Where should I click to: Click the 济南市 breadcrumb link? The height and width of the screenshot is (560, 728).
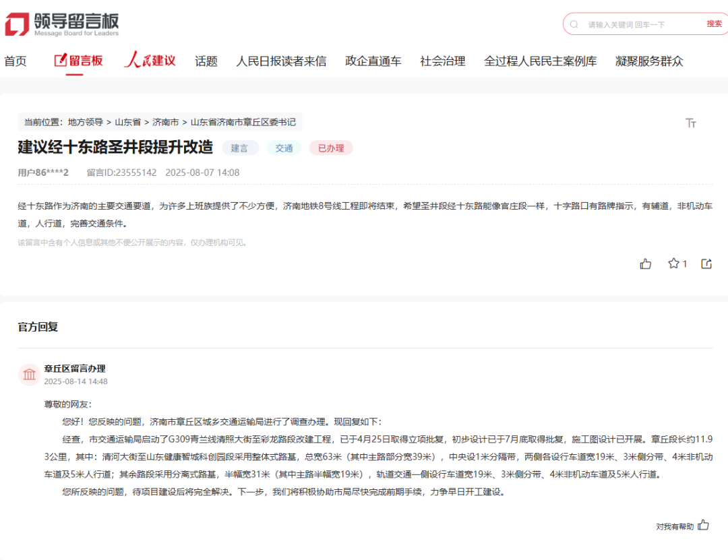[x=165, y=122]
